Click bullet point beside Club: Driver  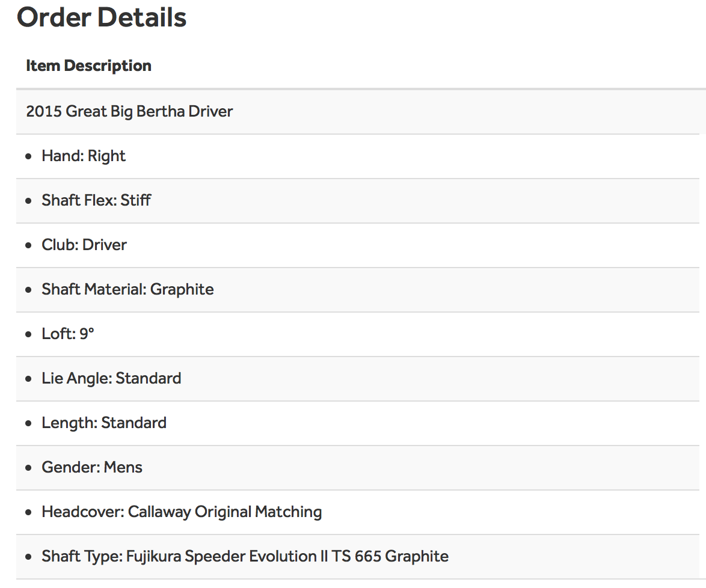(29, 245)
